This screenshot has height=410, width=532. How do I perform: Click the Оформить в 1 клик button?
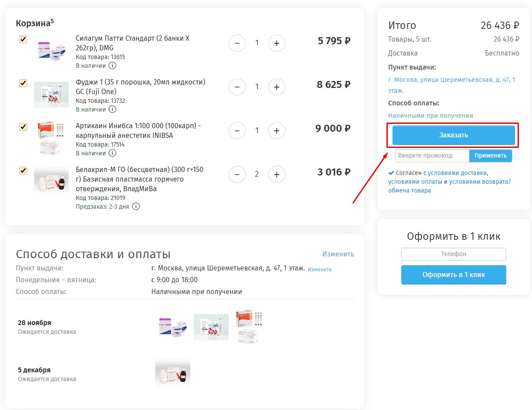453,275
